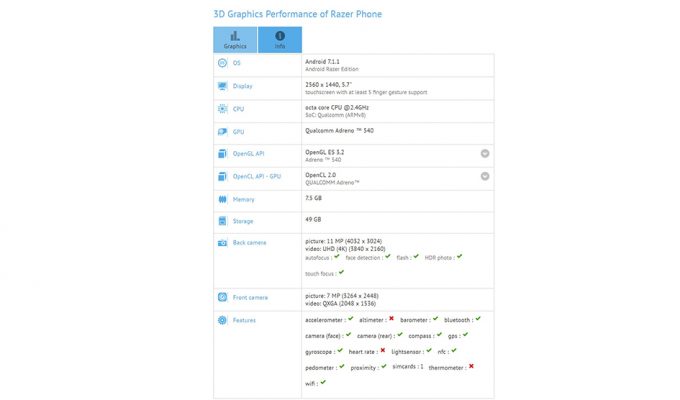Screen dimensions: 680x400
Task: Click the red X beside altimeter
Action: tap(391, 318)
